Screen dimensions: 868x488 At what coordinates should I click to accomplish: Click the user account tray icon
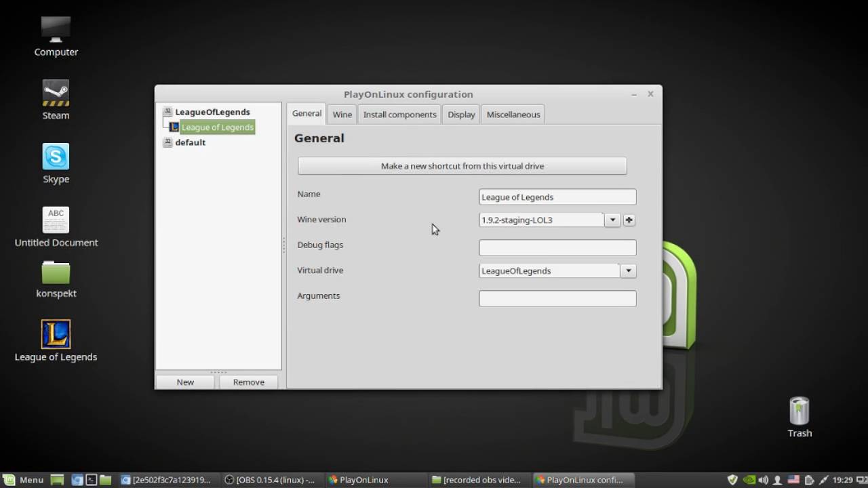click(x=778, y=480)
